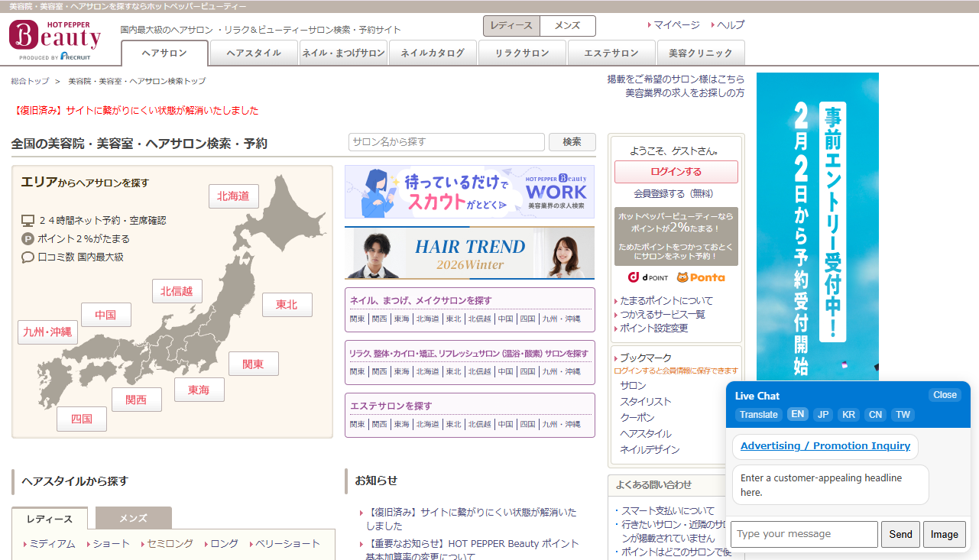This screenshot has height=560, width=979.
Task: Open the HAIR TREND 2026 Winter banner
Action: [469, 253]
